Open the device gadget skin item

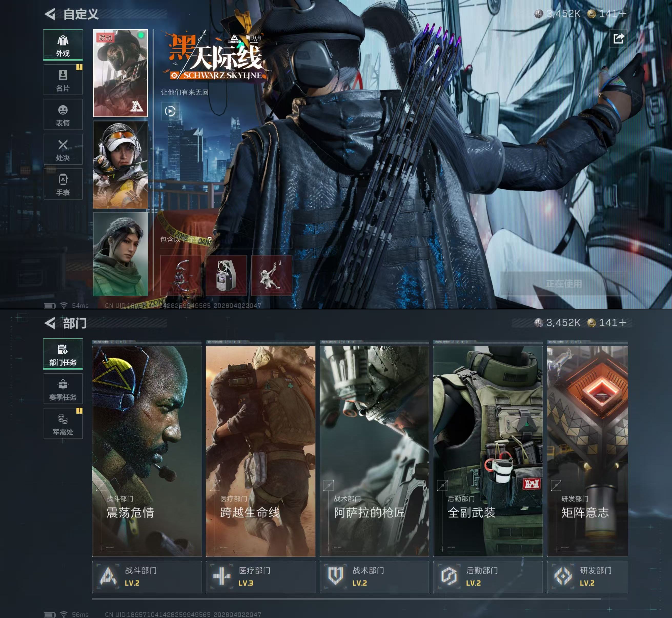[x=226, y=275]
